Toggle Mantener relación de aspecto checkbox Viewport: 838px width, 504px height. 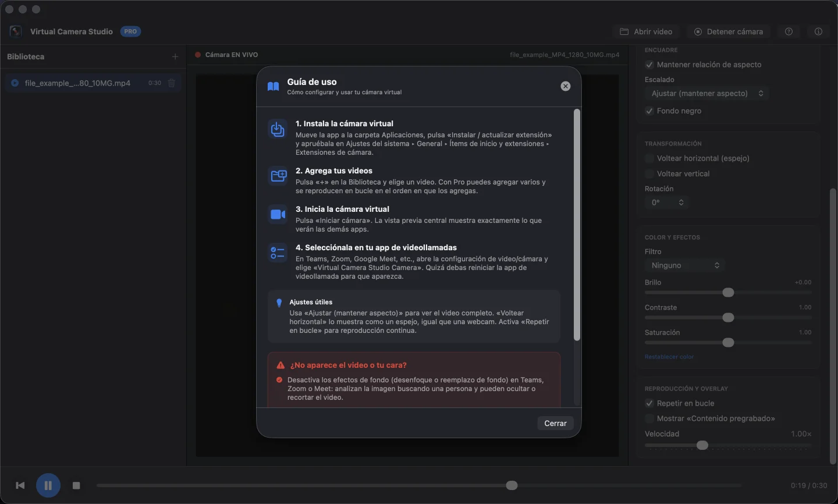pos(649,65)
